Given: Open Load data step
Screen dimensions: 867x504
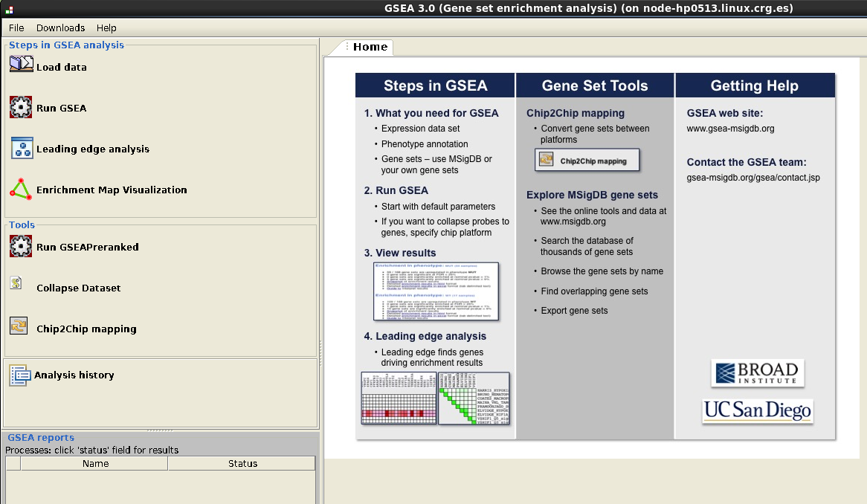Looking at the screenshot, I should pos(62,68).
